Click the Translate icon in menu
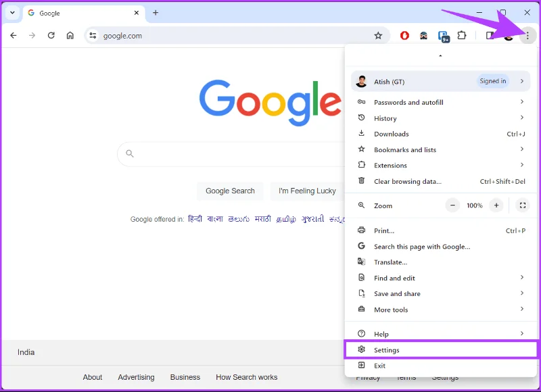Screen dimensions: 541x392 pos(361,262)
